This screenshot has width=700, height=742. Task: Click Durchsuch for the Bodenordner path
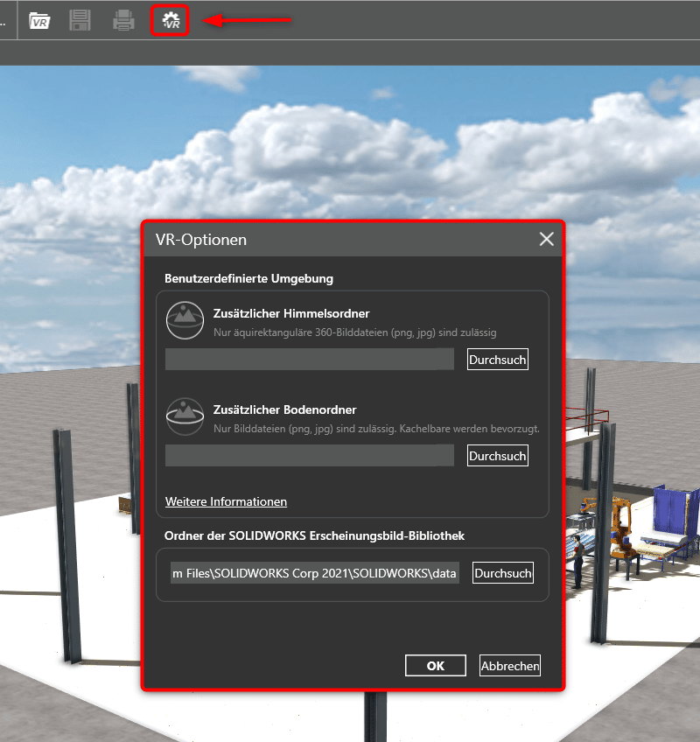click(497, 455)
